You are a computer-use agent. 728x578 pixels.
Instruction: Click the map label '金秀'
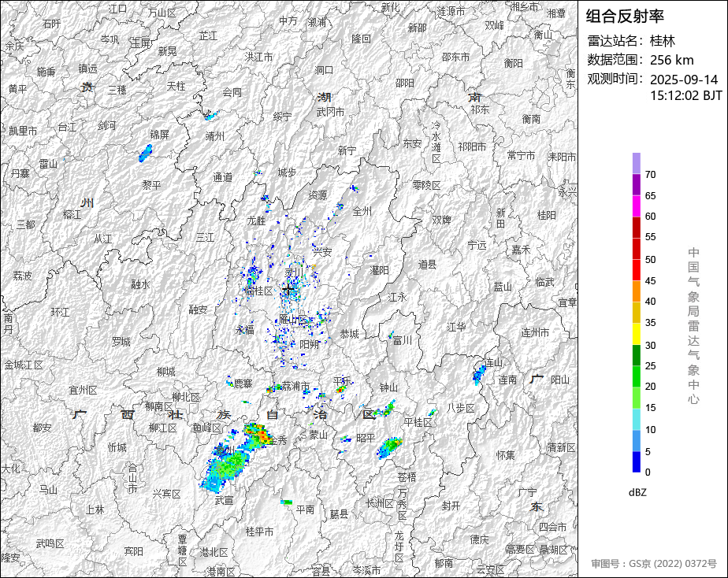pyautogui.click(x=277, y=441)
